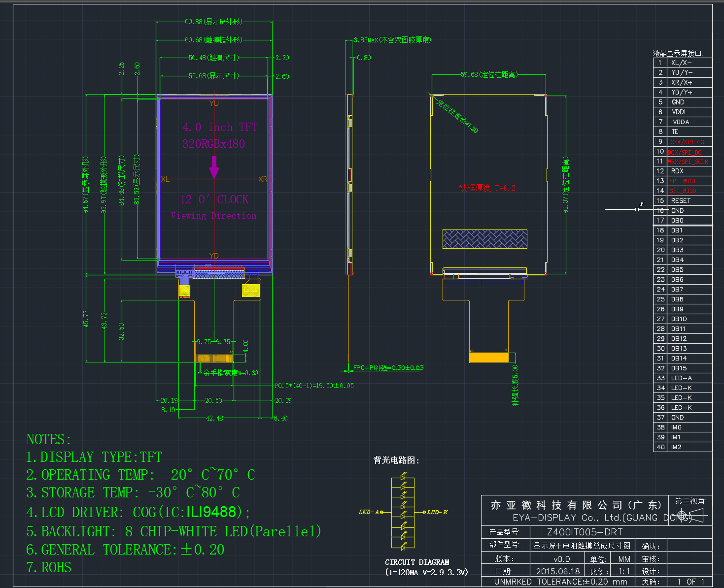Click the operating temperature note line
The height and width of the screenshot is (588, 724).
point(140,475)
